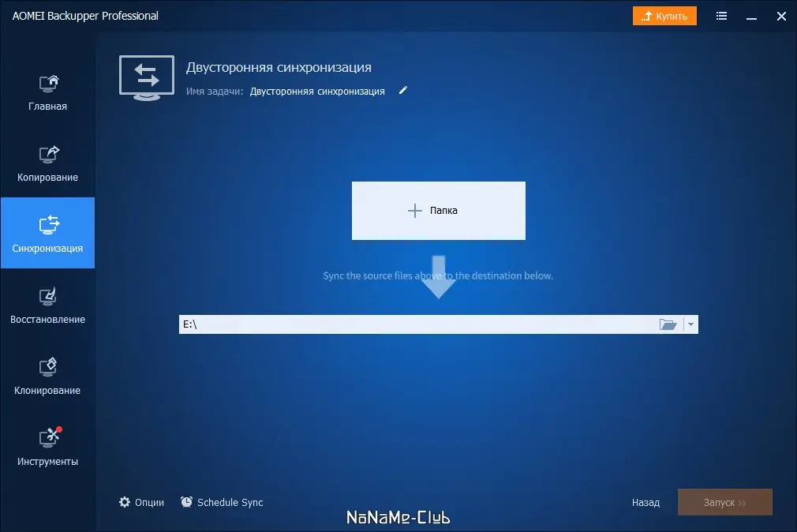Minimize the AOMEI Backupper window
Viewport: 797px width, 532px height.
(751, 17)
